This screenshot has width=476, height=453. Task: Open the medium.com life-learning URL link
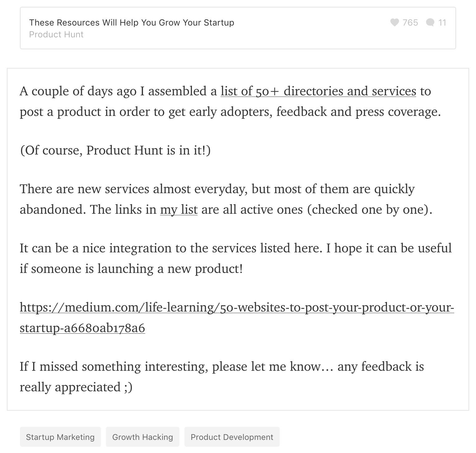pyautogui.click(x=237, y=308)
